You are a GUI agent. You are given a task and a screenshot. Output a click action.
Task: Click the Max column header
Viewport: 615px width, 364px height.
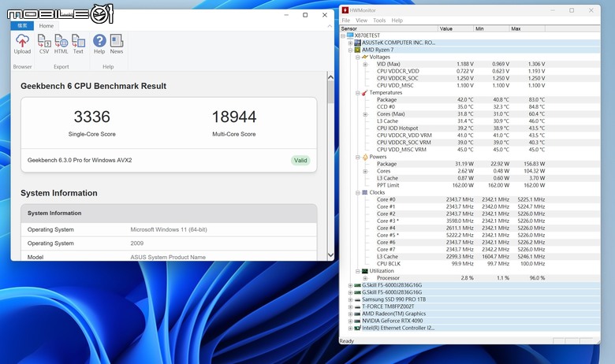(x=527, y=28)
